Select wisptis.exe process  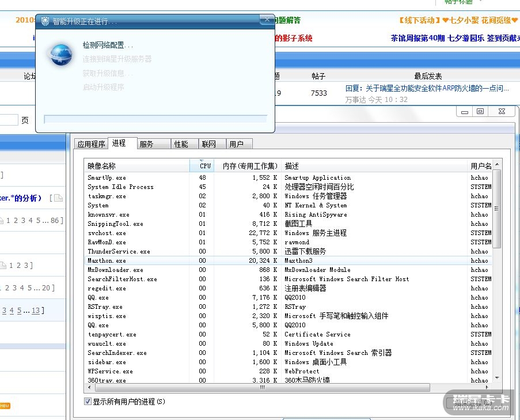(289, 316)
